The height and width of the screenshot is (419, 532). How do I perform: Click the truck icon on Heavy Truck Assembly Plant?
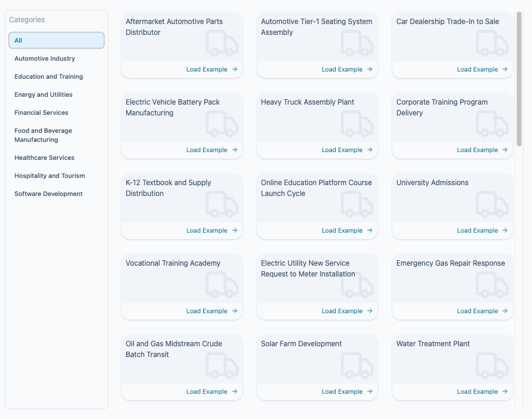coord(357,124)
